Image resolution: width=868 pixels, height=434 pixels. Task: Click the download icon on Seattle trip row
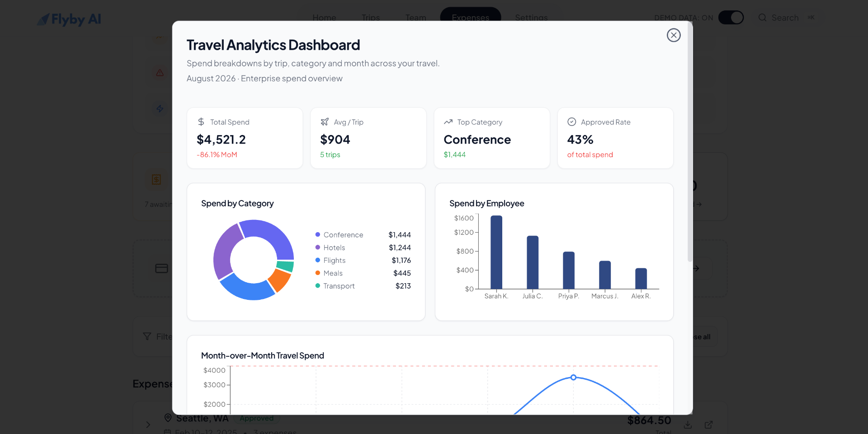click(688, 425)
